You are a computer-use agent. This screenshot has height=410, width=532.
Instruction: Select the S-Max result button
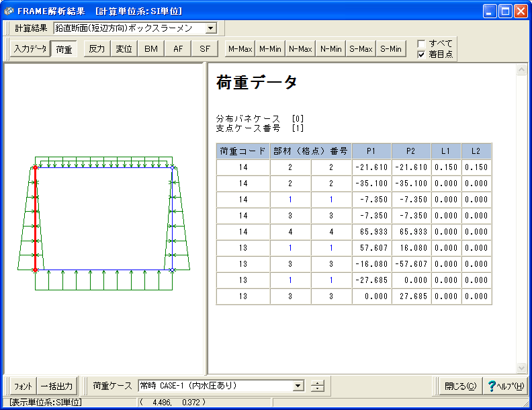click(361, 49)
